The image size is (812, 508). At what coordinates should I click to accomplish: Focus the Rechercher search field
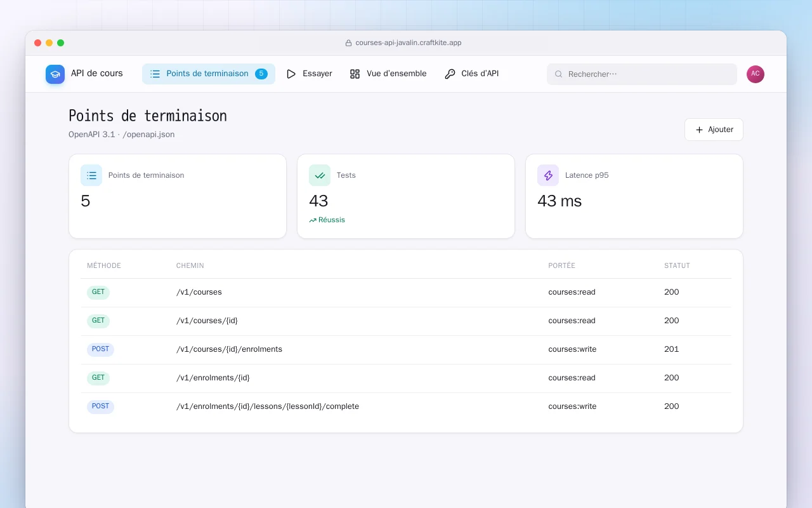point(642,74)
